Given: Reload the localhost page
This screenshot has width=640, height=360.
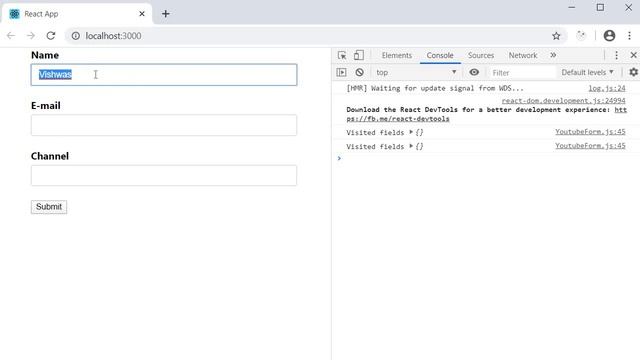Looking at the screenshot, I should [x=51, y=36].
